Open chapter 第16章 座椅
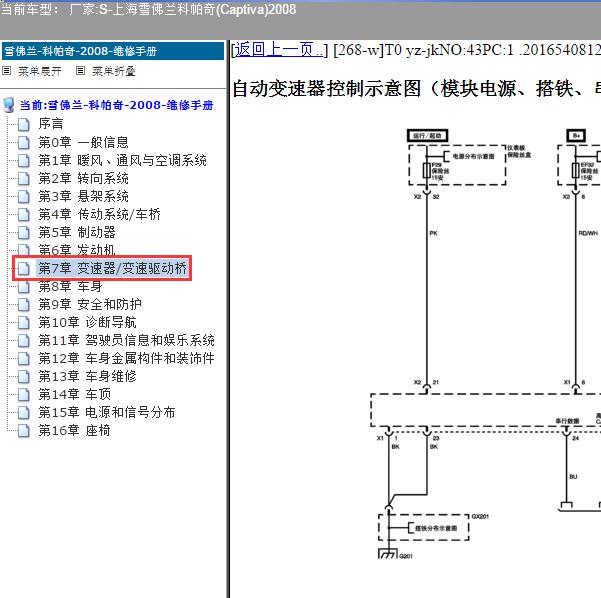Viewport: 601px width, 598px height. coord(74,430)
